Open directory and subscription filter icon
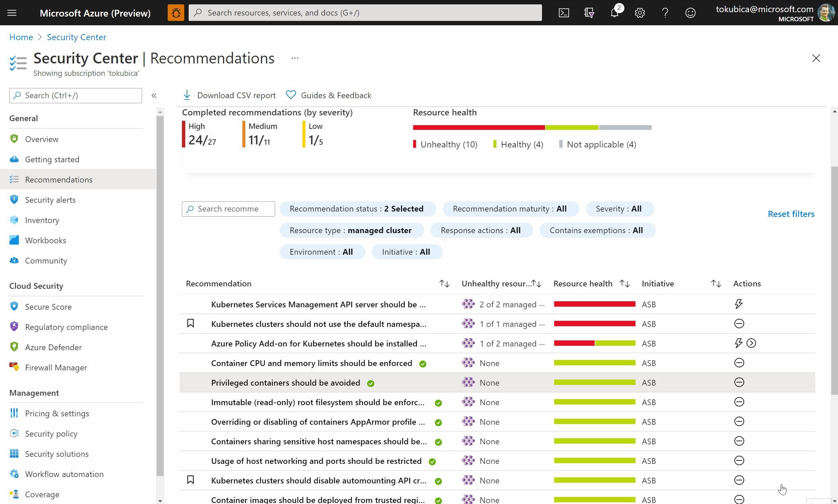Image resolution: width=838 pixels, height=504 pixels. [589, 13]
